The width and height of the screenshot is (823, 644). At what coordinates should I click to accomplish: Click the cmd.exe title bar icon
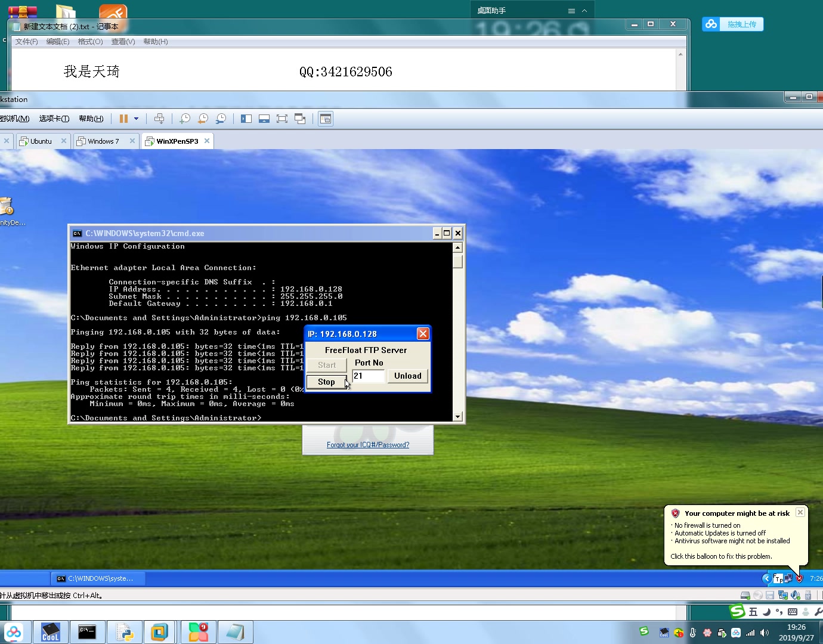77,233
